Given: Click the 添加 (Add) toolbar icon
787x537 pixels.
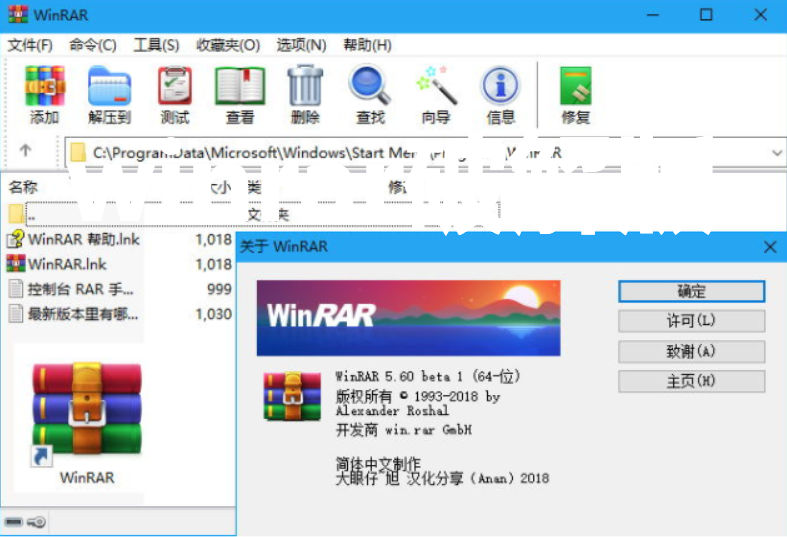Looking at the screenshot, I should tap(45, 86).
